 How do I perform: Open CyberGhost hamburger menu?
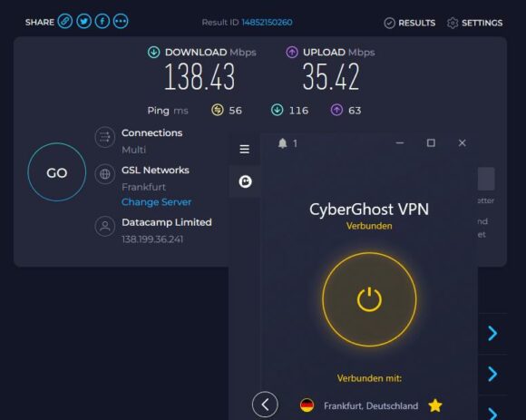click(245, 149)
